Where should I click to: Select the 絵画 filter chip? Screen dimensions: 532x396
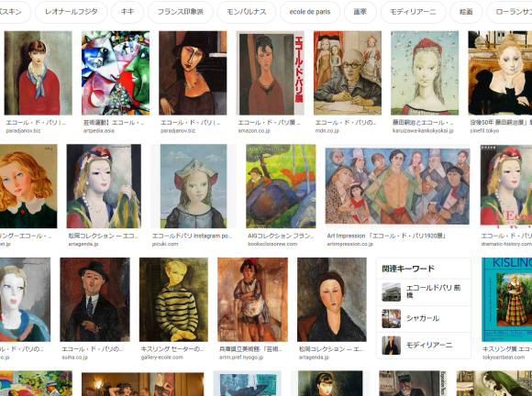[x=466, y=12]
